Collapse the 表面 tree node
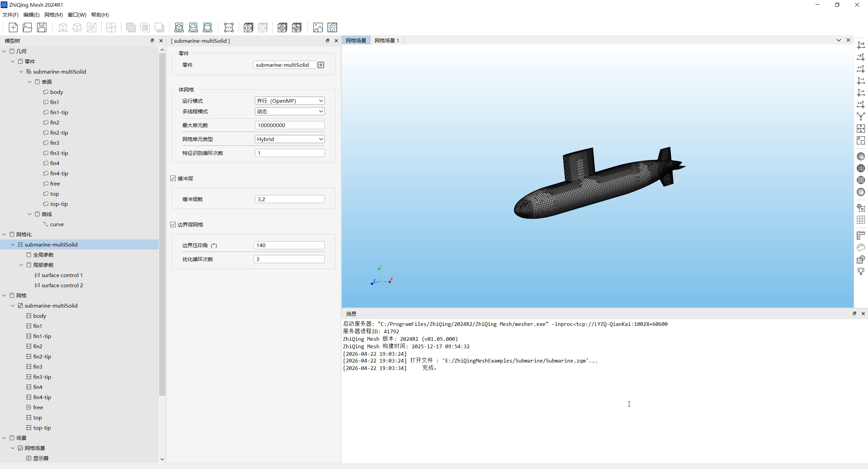 (30, 82)
